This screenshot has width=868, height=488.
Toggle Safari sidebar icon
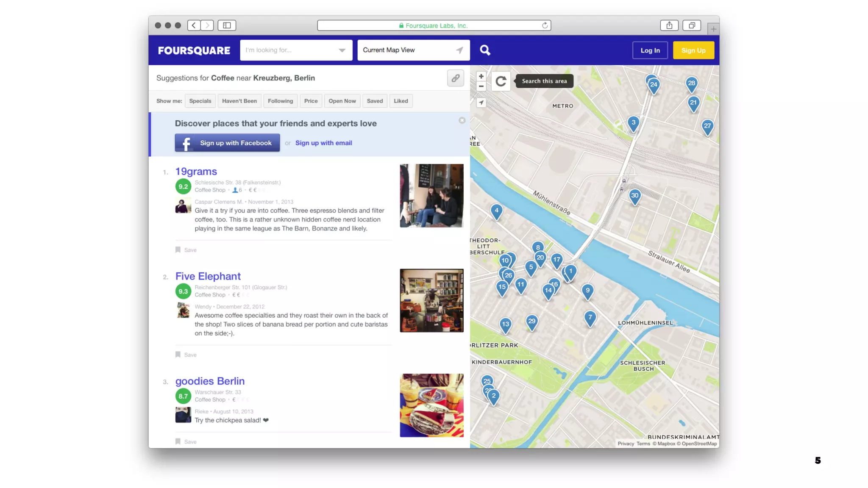(227, 25)
